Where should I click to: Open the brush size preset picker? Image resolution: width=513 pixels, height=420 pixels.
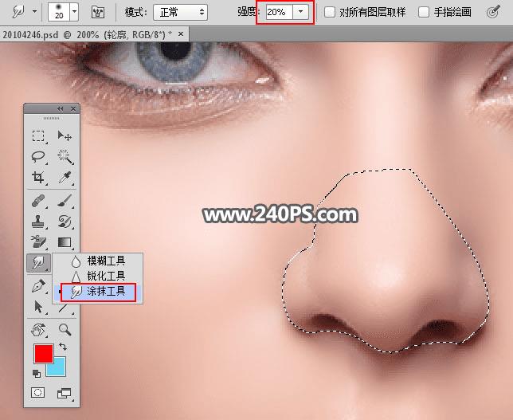pyautogui.click(x=74, y=12)
